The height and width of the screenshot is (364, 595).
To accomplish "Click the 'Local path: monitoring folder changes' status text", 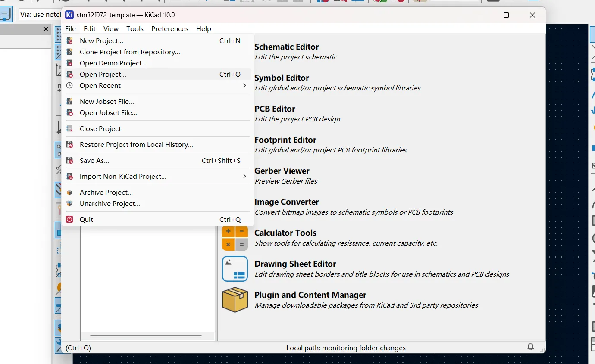I will (346, 348).
